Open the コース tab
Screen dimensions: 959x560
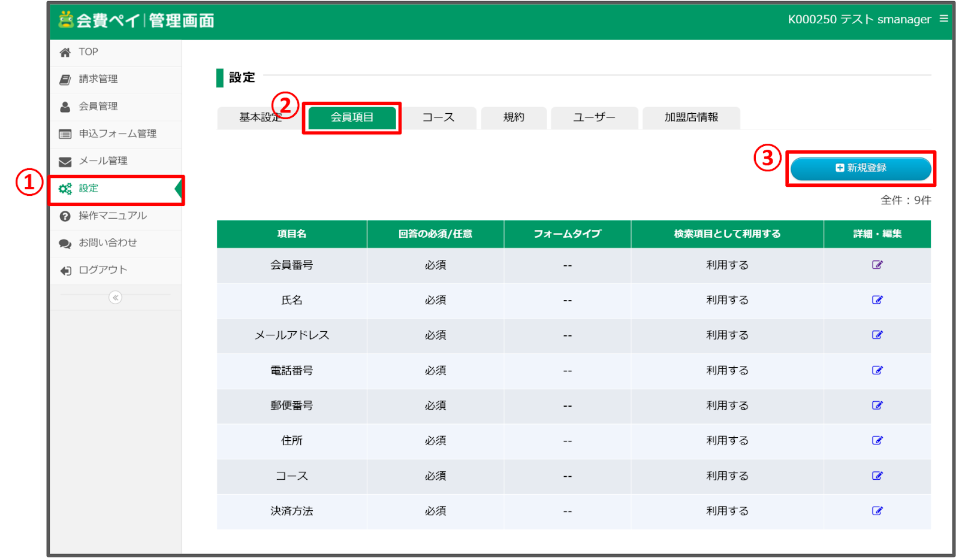[x=438, y=117]
